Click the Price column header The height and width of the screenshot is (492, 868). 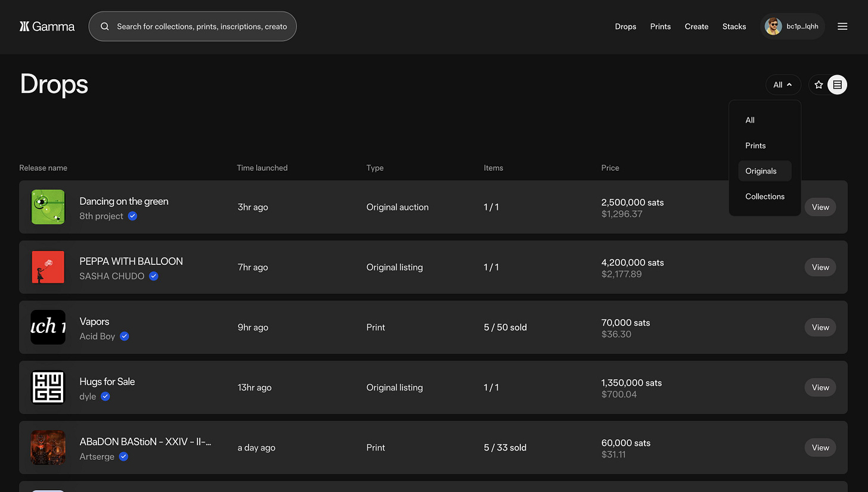click(610, 168)
